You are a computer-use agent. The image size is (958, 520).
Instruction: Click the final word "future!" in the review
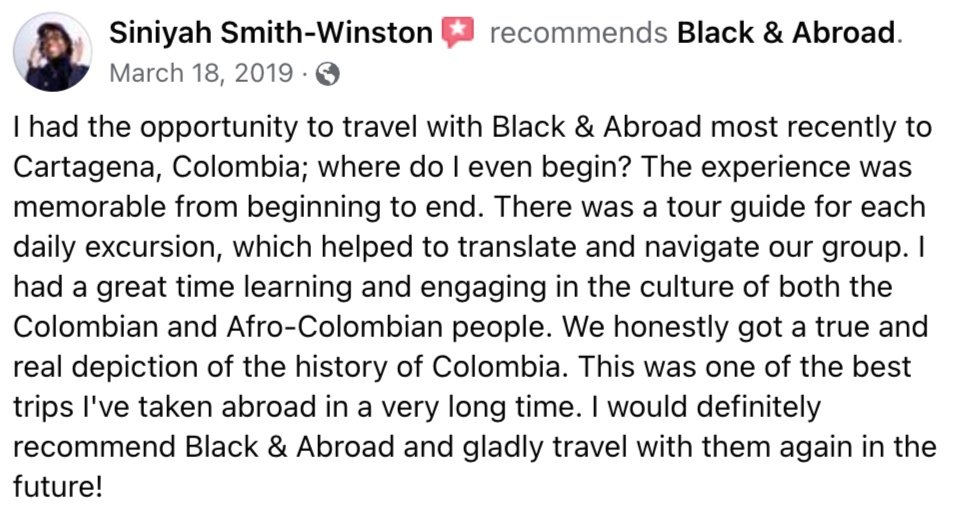click(57, 486)
